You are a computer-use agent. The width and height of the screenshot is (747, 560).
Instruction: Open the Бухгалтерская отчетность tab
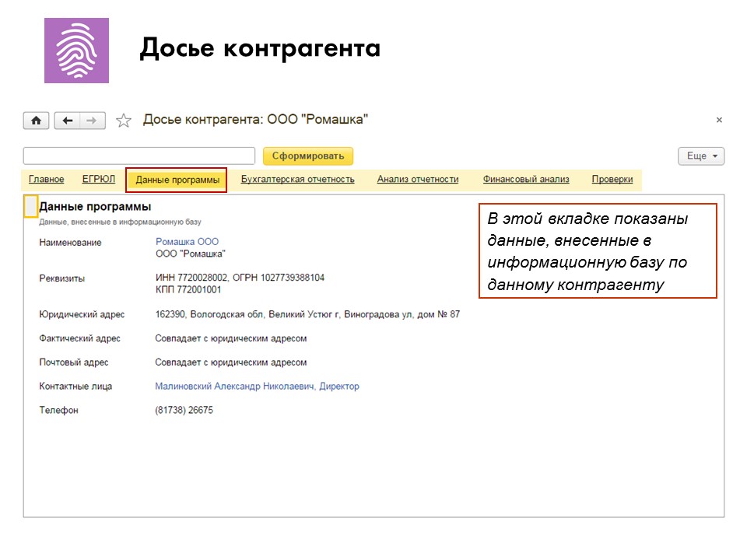298,179
